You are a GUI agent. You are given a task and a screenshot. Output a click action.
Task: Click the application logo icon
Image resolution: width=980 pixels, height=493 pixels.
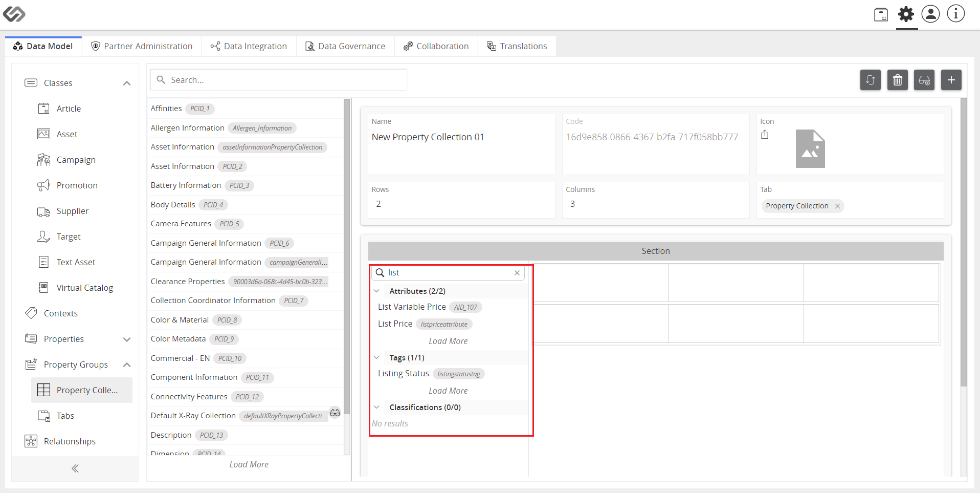(14, 14)
